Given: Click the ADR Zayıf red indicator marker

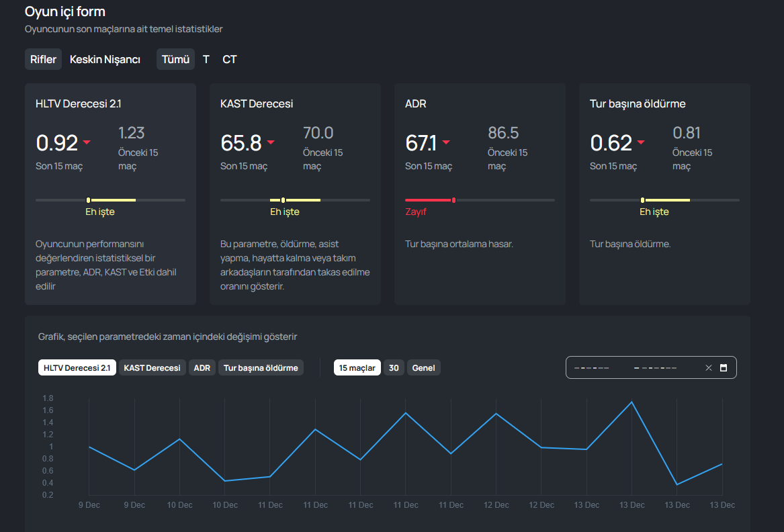Looking at the screenshot, I should (x=453, y=200).
